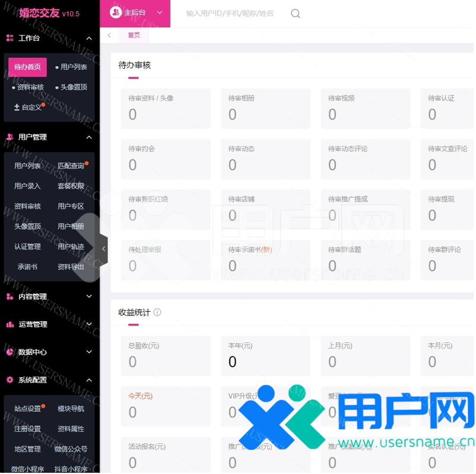Open 头像置顶 shortcut under 工作台
Image resolution: width=476 pixels, height=474 pixels.
click(71, 87)
